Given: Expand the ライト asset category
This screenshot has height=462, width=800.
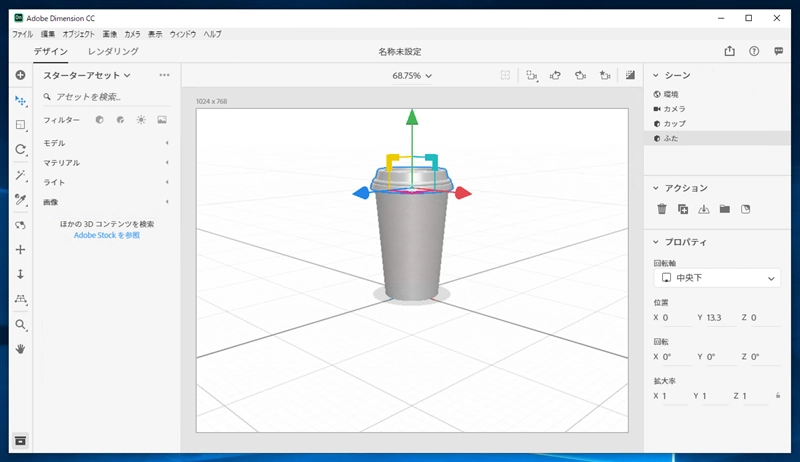Looking at the screenshot, I should (x=106, y=183).
